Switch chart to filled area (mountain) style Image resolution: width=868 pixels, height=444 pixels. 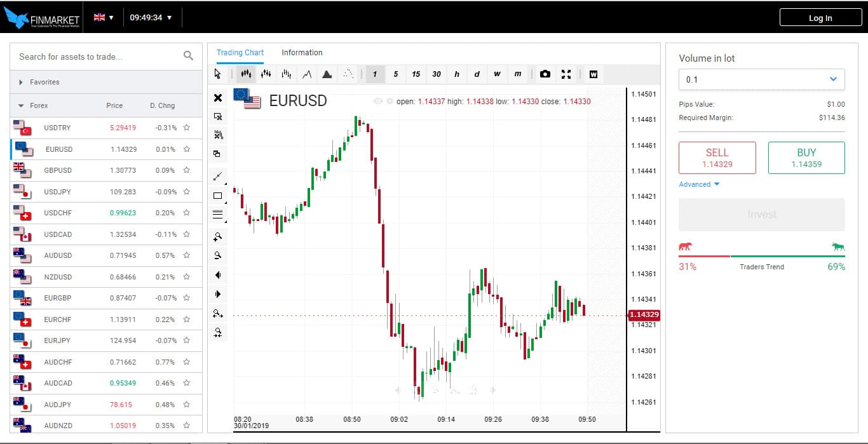[327, 74]
